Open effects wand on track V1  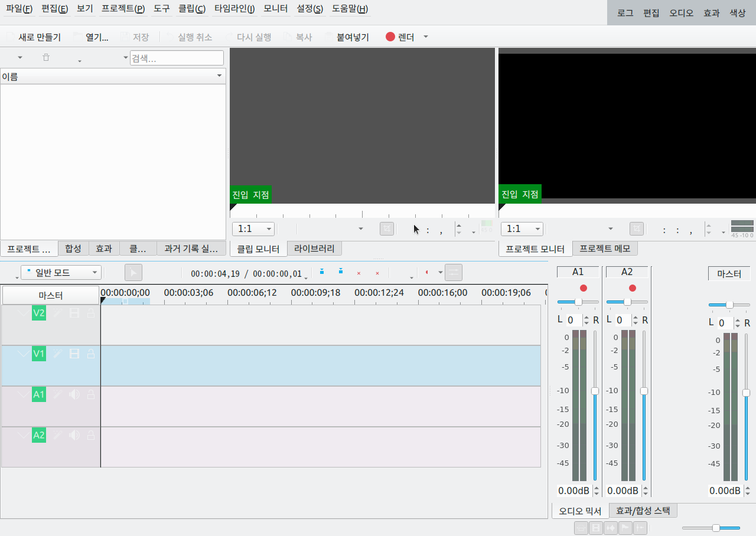coord(57,354)
